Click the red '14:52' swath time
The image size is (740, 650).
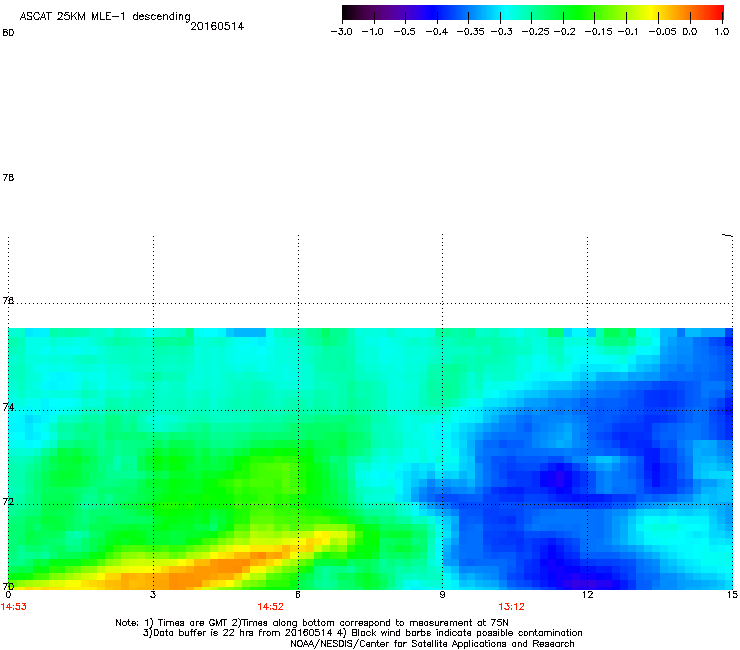coord(270,607)
